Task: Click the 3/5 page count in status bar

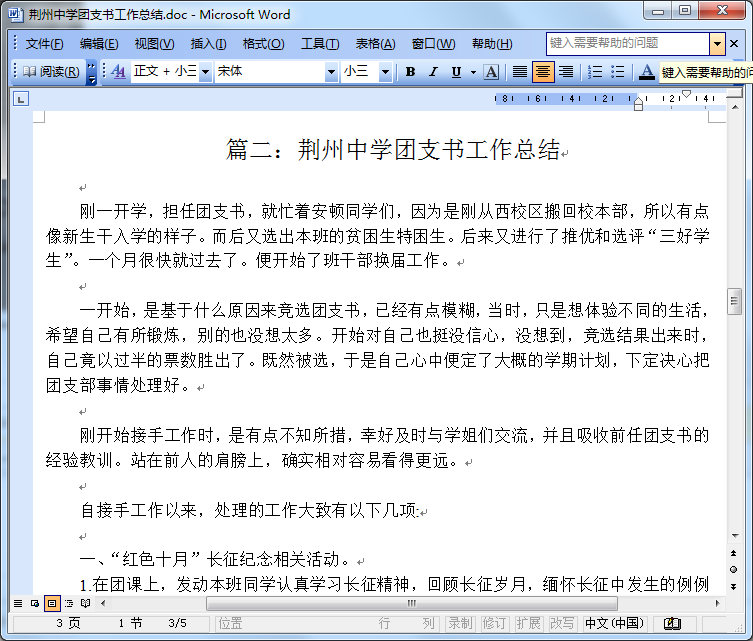Action: click(177, 624)
